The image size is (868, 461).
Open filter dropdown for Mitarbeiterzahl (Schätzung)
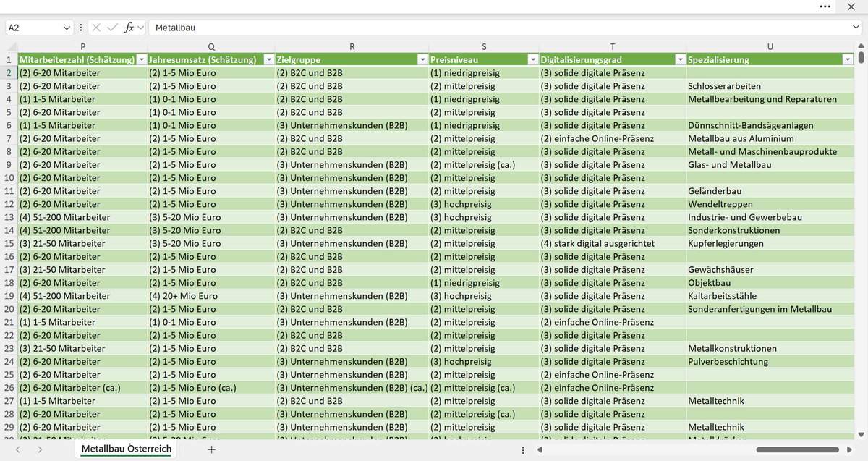point(142,60)
